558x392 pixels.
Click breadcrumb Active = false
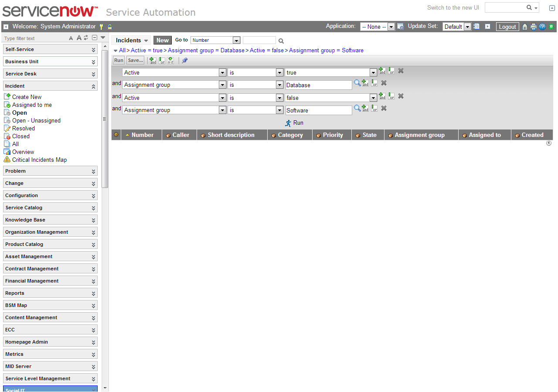click(x=267, y=51)
